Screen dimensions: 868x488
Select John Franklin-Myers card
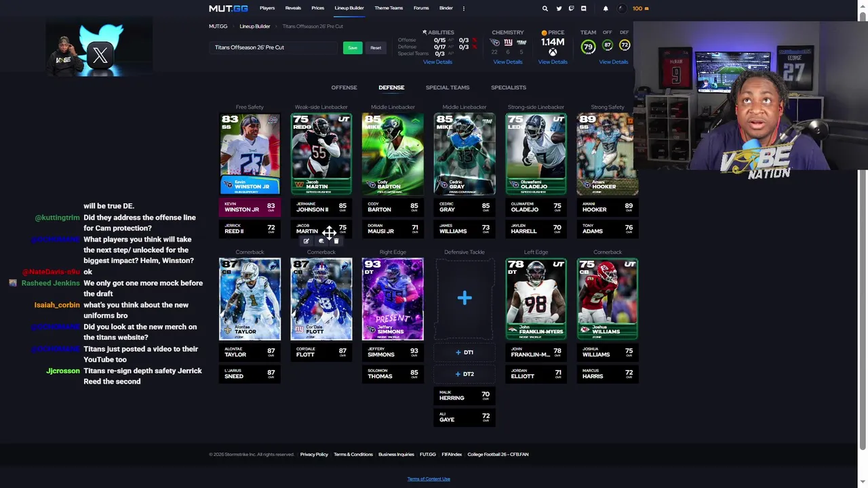536,299
